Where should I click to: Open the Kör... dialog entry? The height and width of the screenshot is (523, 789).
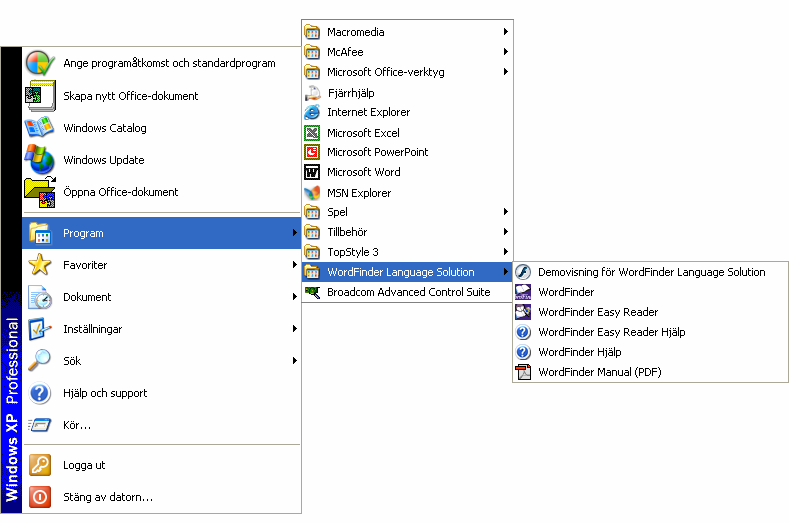(x=162, y=425)
